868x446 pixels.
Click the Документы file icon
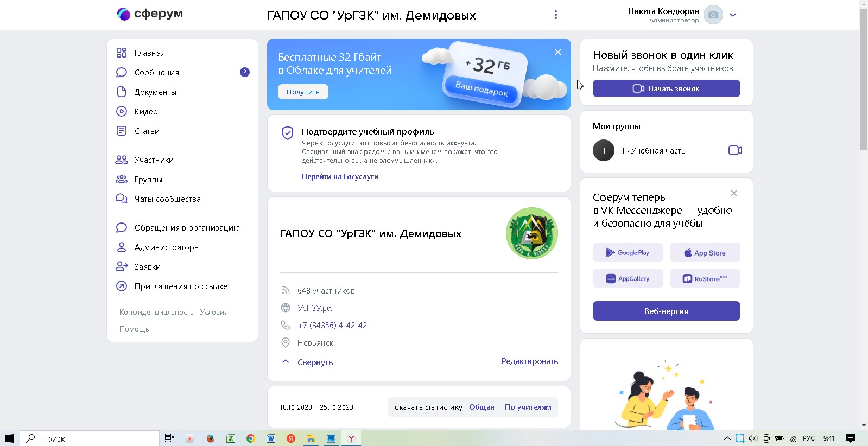point(122,92)
